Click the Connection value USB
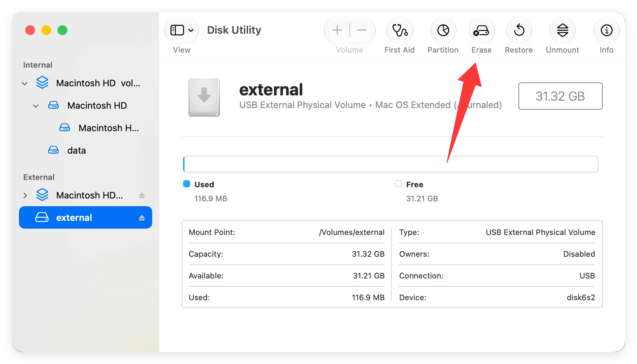 [587, 276]
